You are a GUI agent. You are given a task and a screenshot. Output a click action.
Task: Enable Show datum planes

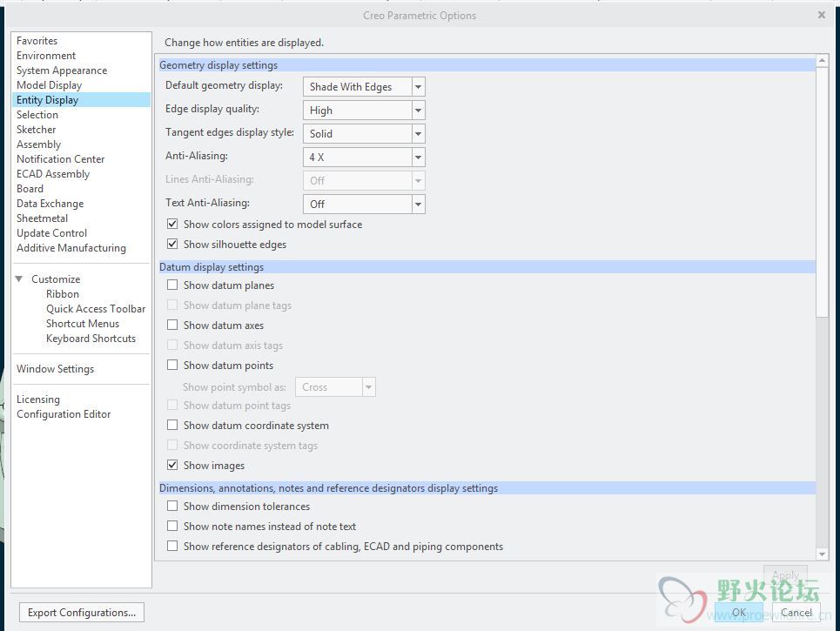pos(172,285)
